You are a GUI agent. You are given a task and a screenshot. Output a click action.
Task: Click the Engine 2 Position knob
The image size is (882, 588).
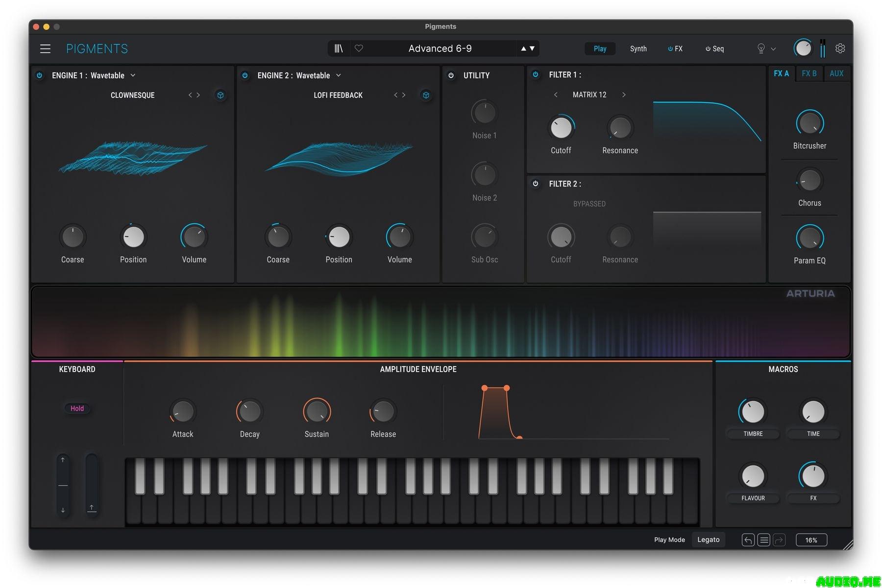pos(339,237)
